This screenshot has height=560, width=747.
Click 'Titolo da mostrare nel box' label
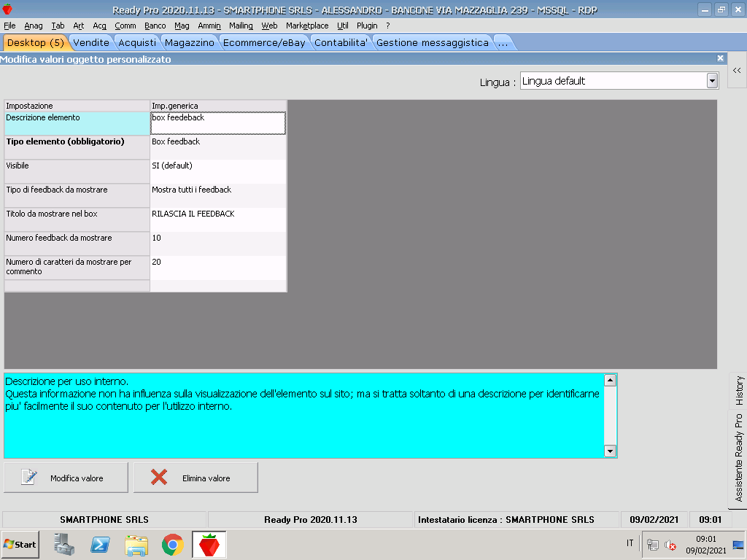[x=77, y=219]
